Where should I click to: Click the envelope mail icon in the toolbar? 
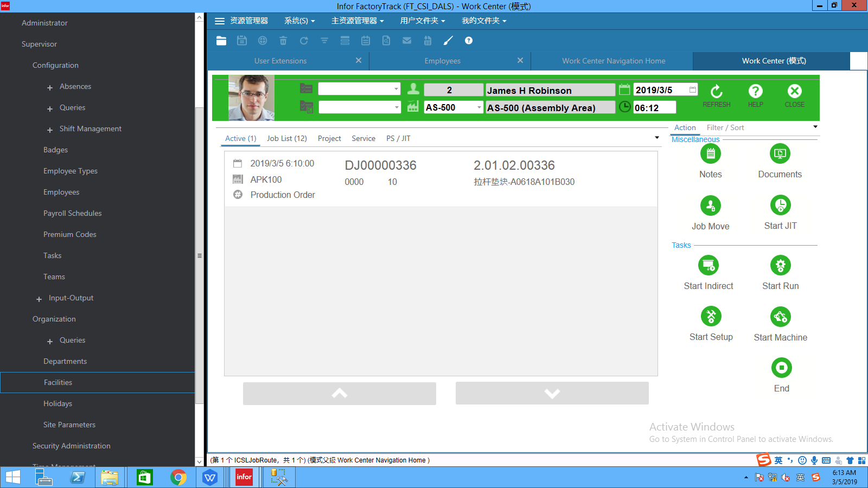407,41
